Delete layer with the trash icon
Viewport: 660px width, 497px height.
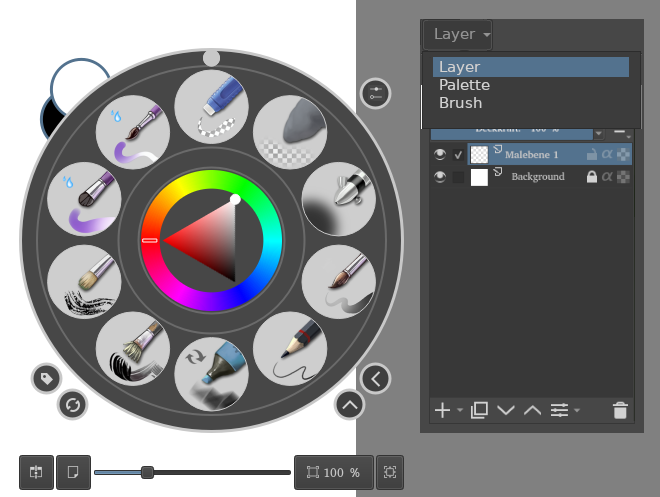point(620,410)
